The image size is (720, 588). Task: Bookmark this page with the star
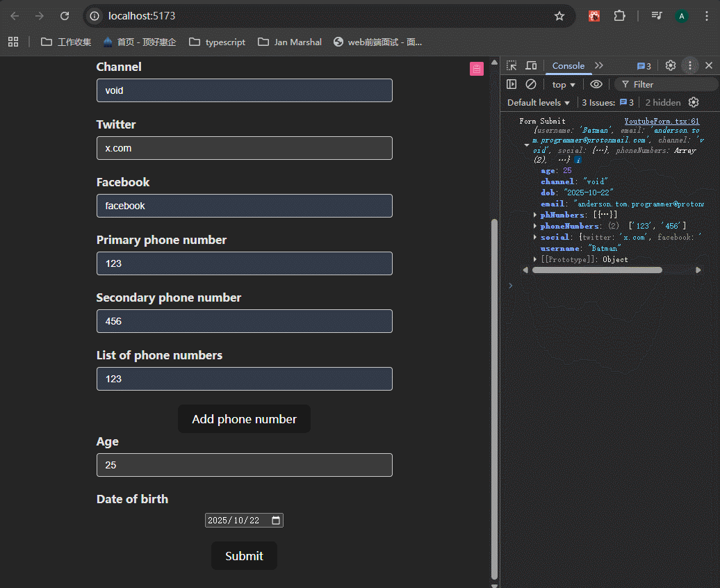tap(559, 16)
